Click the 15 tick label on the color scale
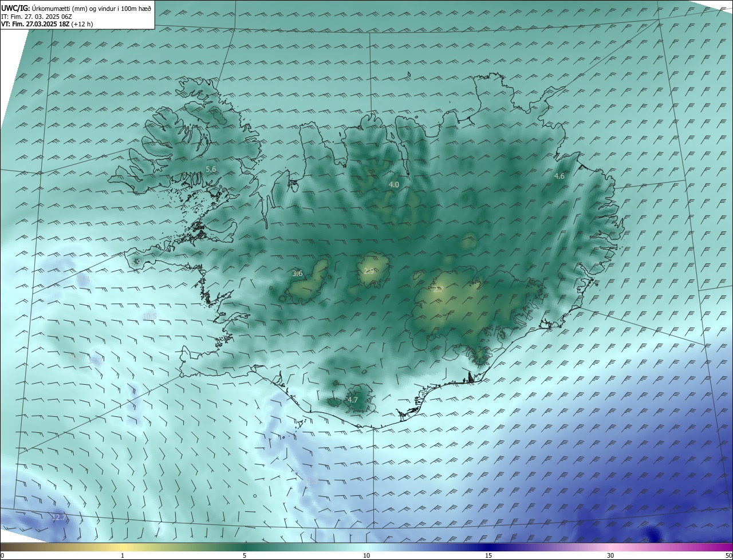733x560 pixels. 488,555
